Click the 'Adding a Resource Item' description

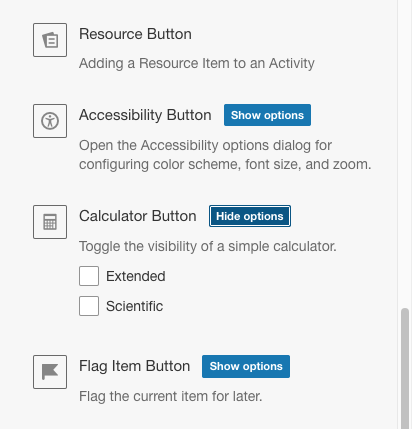click(x=197, y=63)
